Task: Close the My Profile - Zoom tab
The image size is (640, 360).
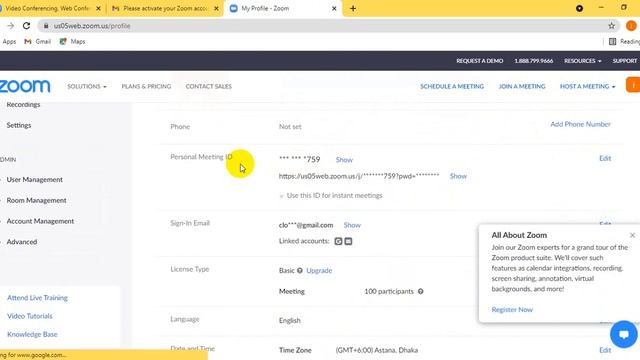Action: pos(334,8)
